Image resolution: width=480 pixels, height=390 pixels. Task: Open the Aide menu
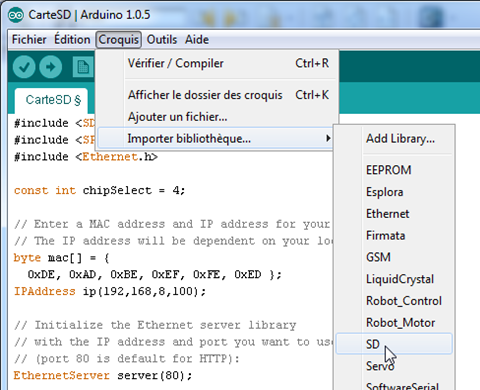(197, 40)
